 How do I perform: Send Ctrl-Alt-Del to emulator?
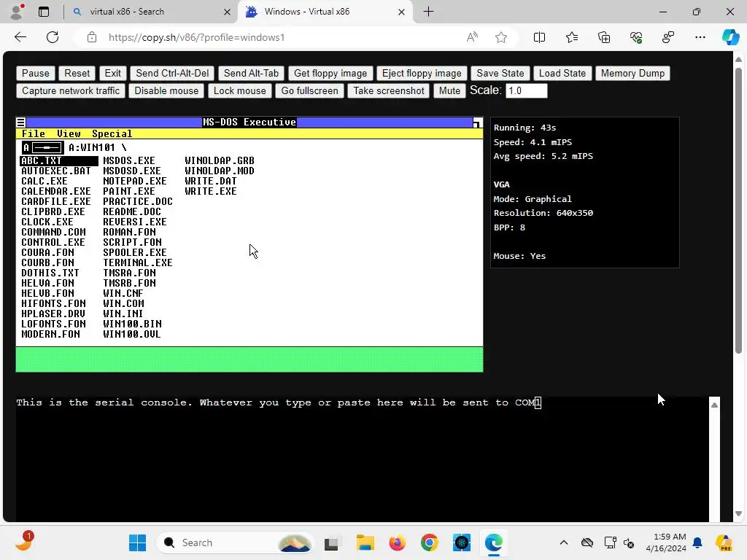(172, 74)
